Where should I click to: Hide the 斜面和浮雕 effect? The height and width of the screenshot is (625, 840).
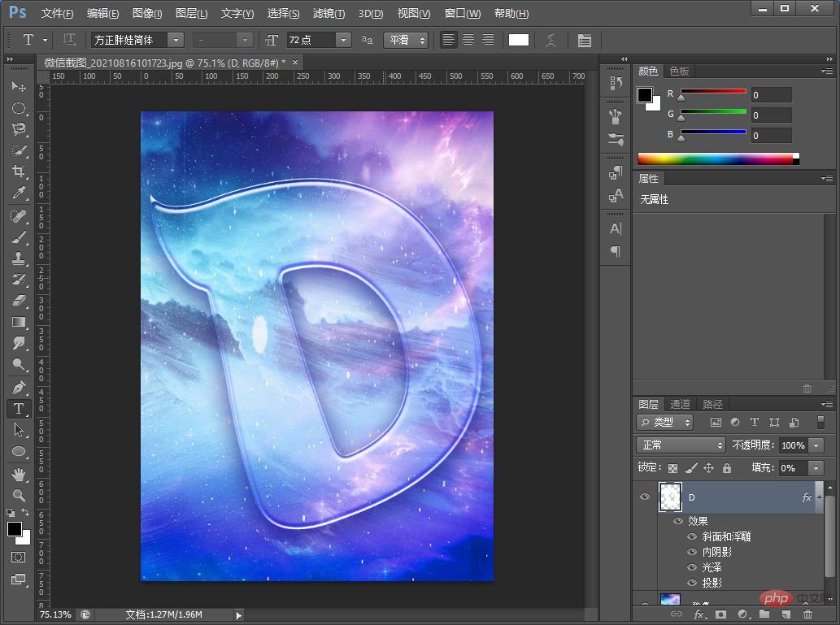(x=692, y=536)
